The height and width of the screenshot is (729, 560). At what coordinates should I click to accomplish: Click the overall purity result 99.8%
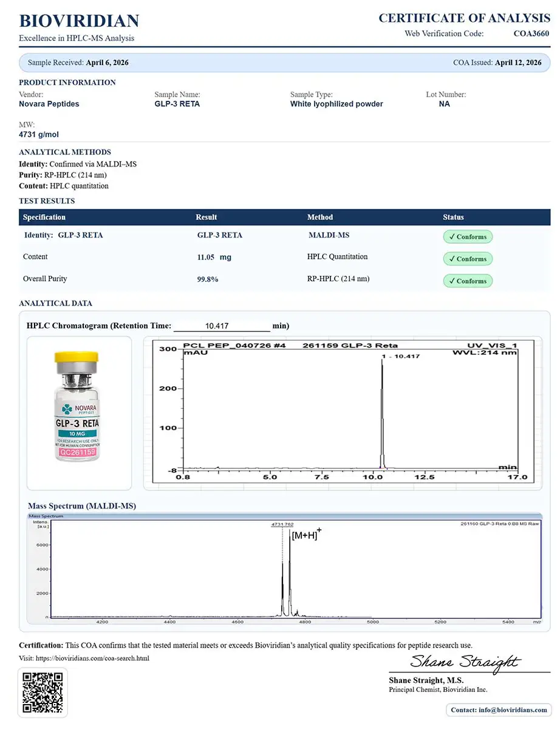pos(208,279)
